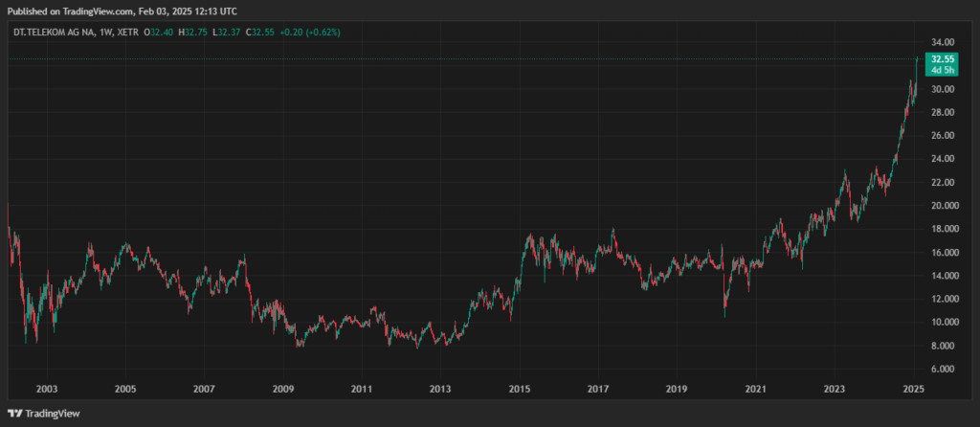Click the 30.00 price axis label
The image size is (980, 427).
[943, 89]
